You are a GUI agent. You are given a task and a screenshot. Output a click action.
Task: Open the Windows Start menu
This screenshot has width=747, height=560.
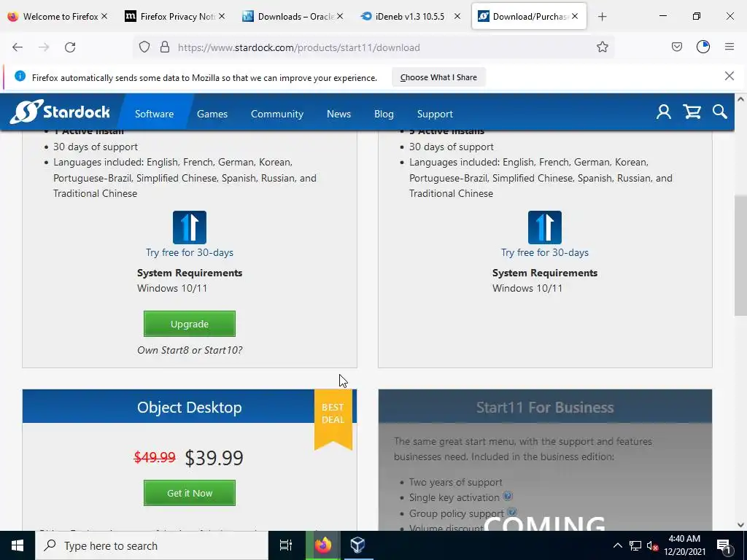(x=18, y=545)
